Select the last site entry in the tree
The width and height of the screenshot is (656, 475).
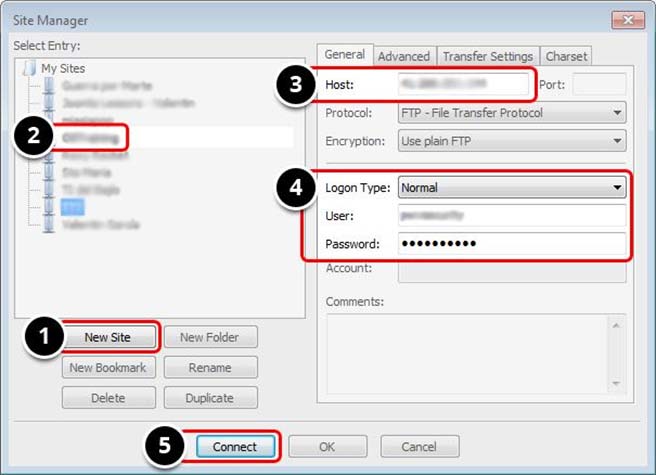(100, 225)
